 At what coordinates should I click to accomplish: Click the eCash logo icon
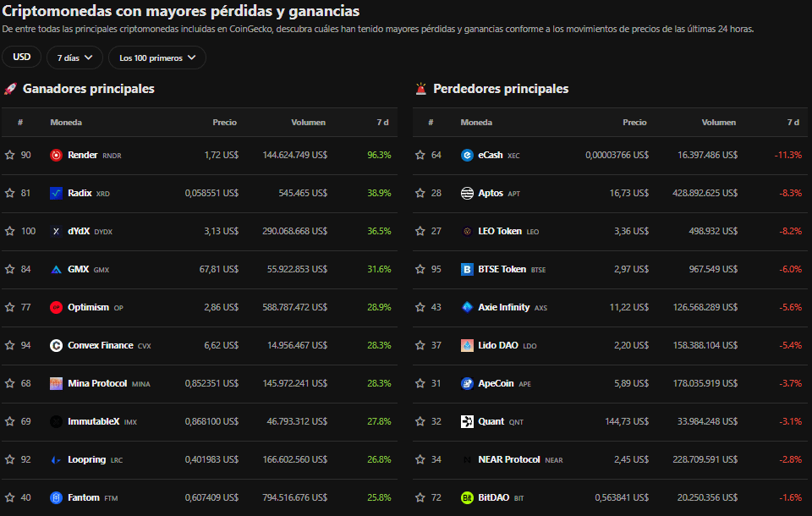tap(467, 155)
